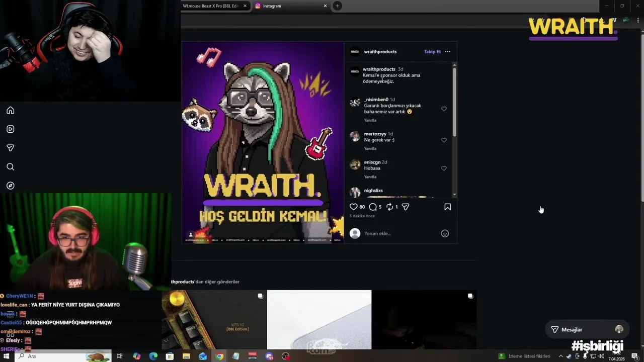Open wraithproducts username in post header
The image size is (644, 362).
click(x=380, y=51)
